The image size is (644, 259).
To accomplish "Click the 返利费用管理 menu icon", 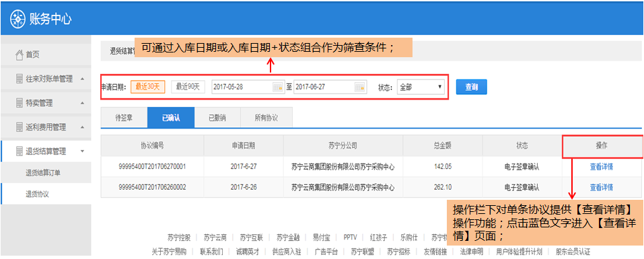I will tap(20, 127).
